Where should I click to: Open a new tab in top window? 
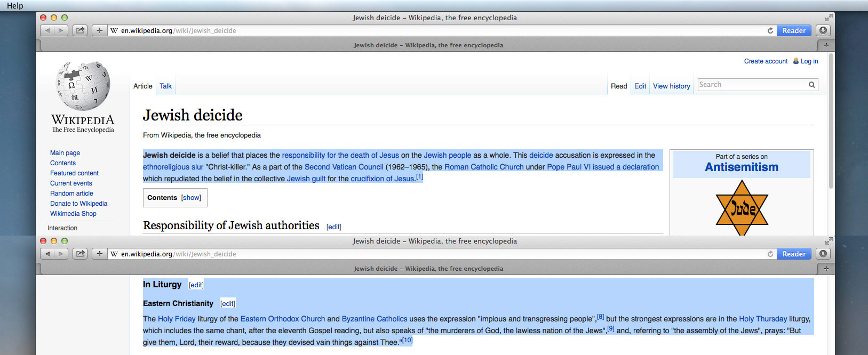826,45
